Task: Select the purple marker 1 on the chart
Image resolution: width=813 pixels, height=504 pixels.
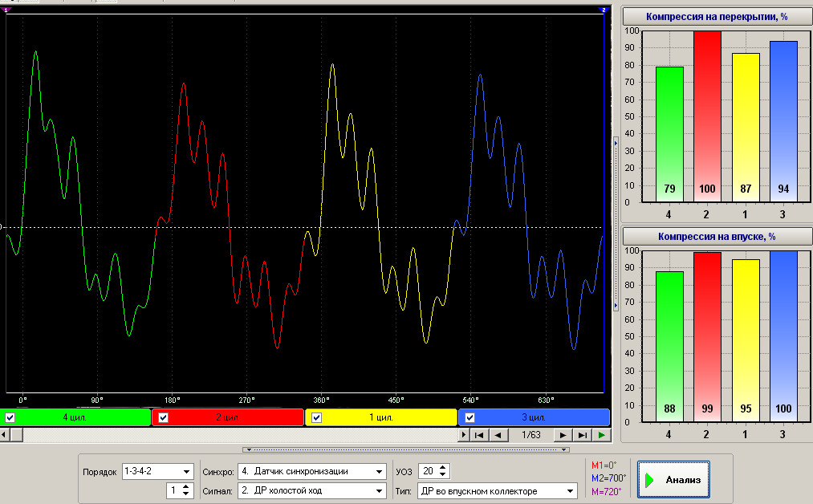Action: (6, 10)
